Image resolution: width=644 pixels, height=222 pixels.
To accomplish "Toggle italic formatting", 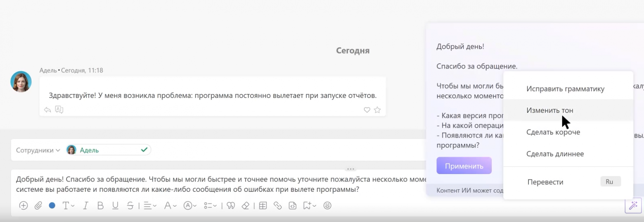I will tap(85, 205).
